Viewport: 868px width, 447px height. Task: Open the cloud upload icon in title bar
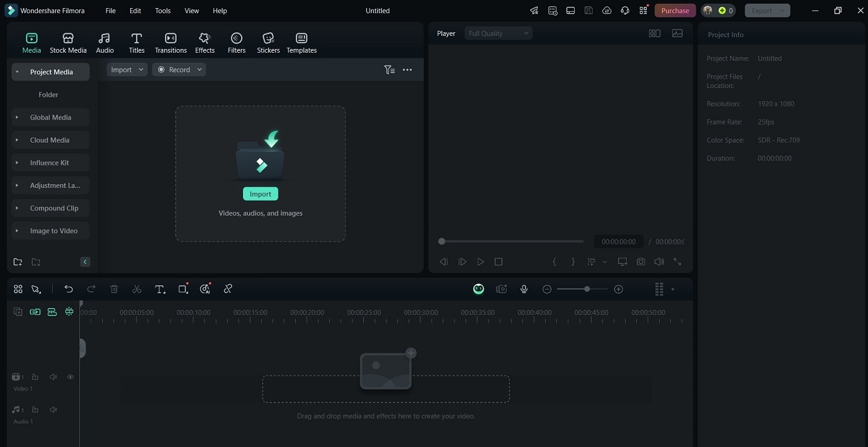click(x=606, y=11)
